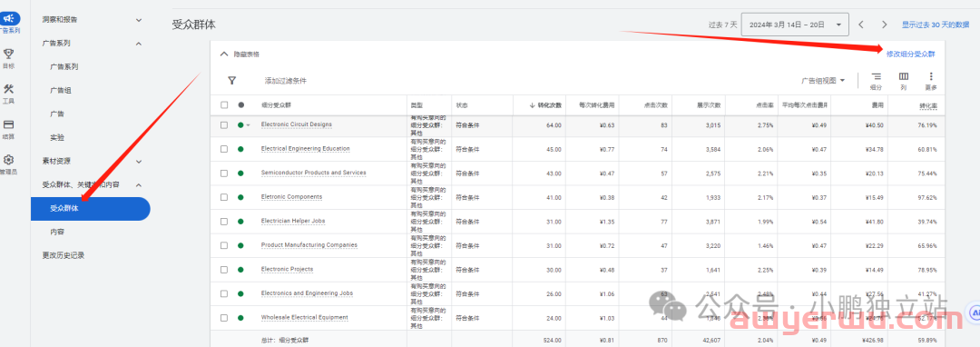Open 广告组 in sidebar
980x347 pixels.
[61, 91]
